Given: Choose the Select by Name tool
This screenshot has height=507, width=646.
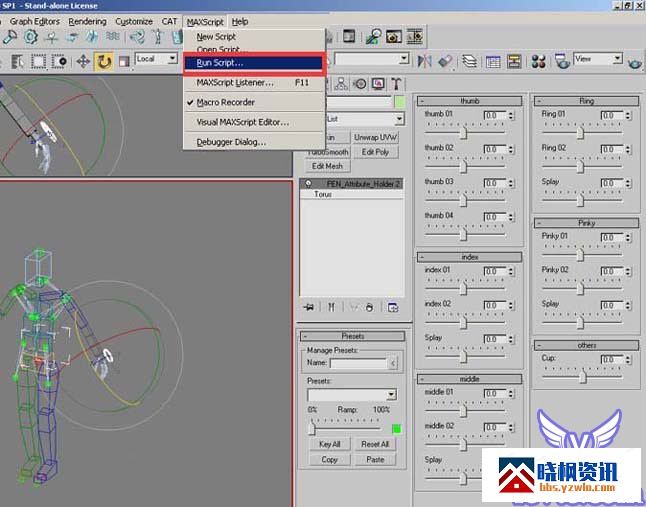Looking at the screenshot, I should [17, 62].
